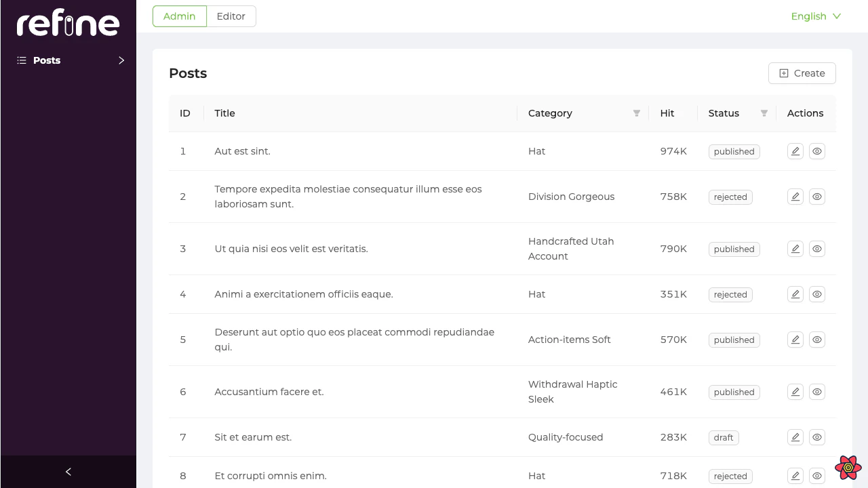Click the edit icon for post 5

pos(795,340)
